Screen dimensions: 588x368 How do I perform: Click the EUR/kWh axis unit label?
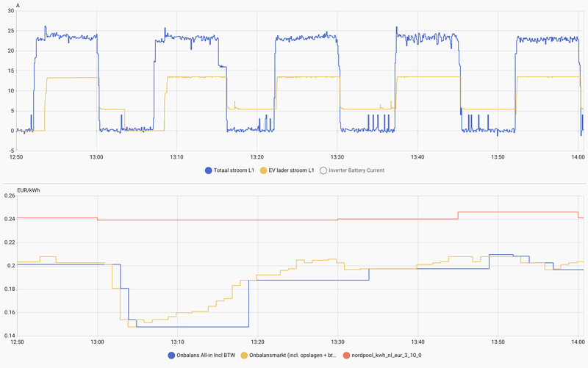pos(28,190)
